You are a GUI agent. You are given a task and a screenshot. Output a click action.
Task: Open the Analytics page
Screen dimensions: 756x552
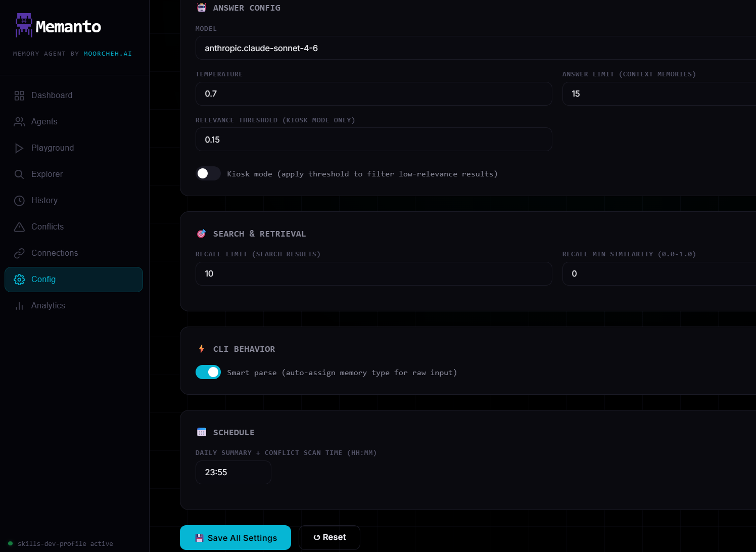tap(74, 306)
